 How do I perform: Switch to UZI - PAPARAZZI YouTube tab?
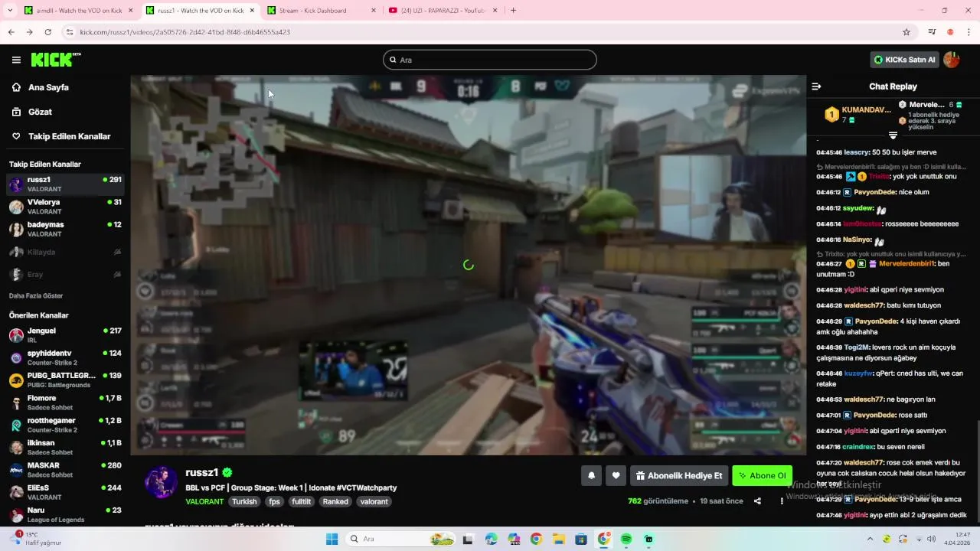point(443,10)
